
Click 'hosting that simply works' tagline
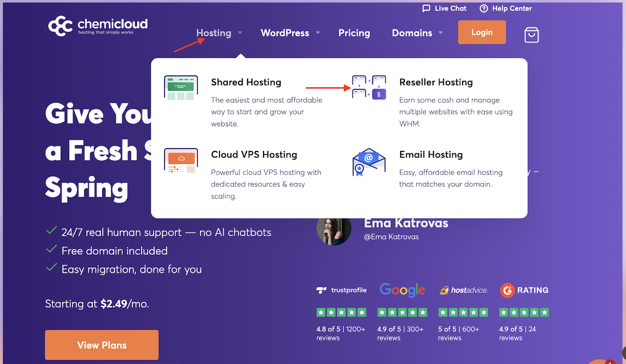tap(106, 32)
